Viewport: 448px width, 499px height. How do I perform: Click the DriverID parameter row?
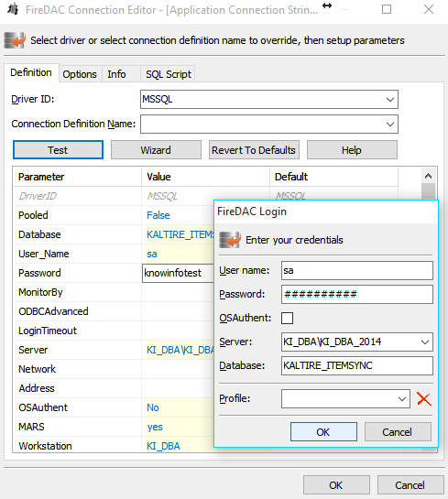pos(114,196)
